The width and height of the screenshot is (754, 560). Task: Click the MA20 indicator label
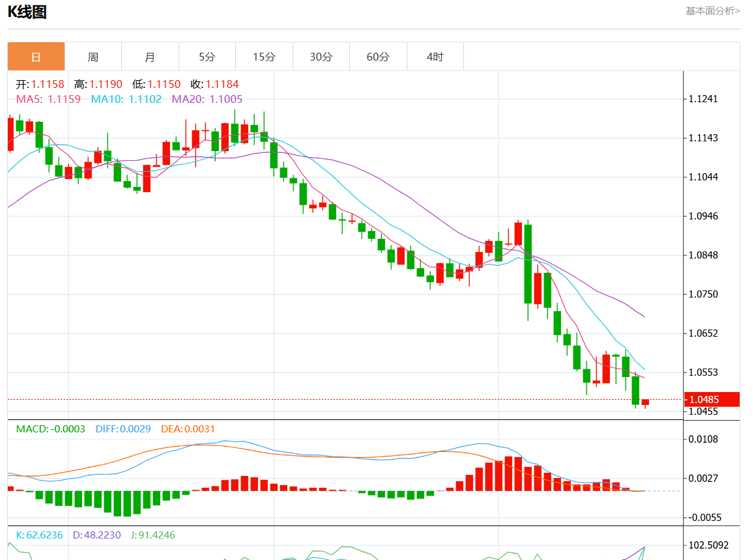[x=207, y=99]
